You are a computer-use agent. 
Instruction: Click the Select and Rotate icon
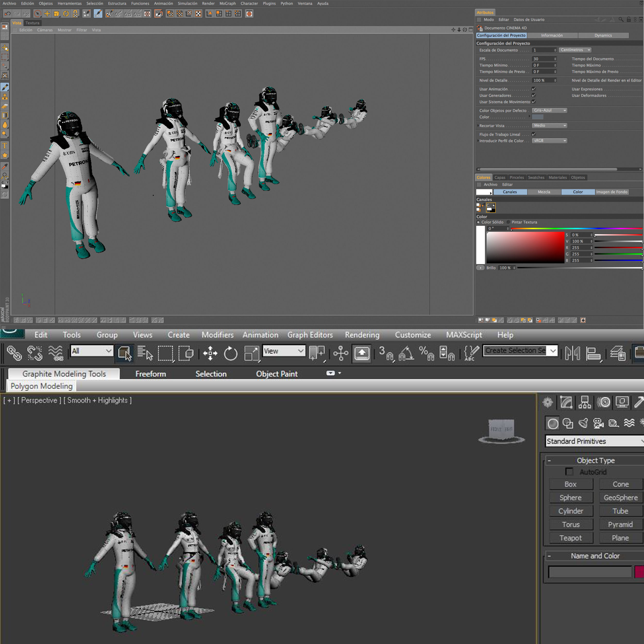pyautogui.click(x=230, y=353)
